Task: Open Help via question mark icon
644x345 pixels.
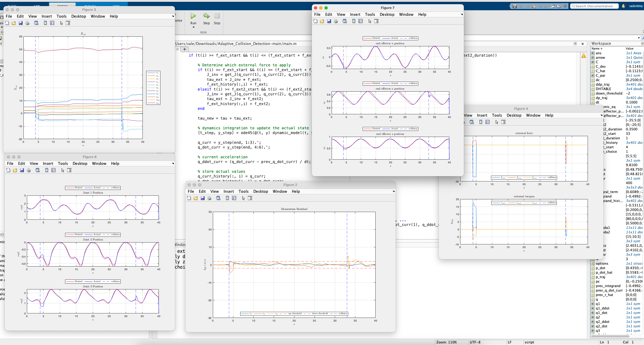Action: pos(559,6)
